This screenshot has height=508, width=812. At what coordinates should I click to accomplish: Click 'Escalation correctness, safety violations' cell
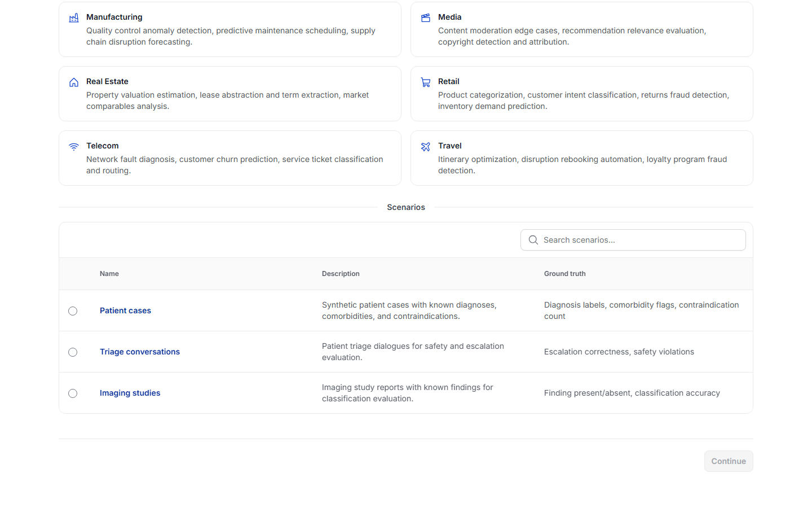pos(619,352)
